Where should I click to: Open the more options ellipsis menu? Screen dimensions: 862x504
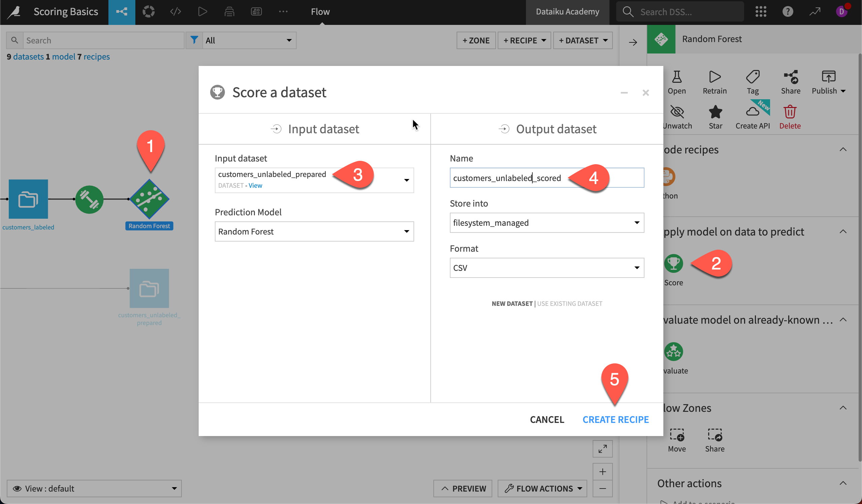283,12
